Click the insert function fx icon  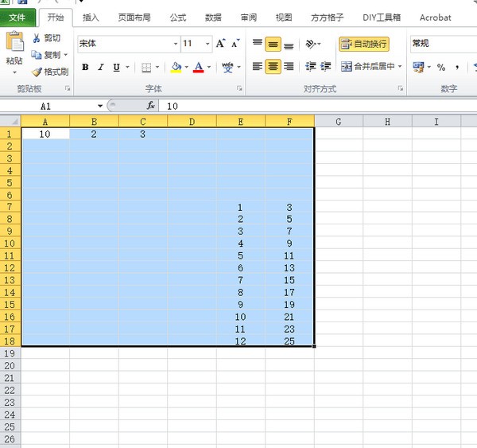pyautogui.click(x=150, y=105)
